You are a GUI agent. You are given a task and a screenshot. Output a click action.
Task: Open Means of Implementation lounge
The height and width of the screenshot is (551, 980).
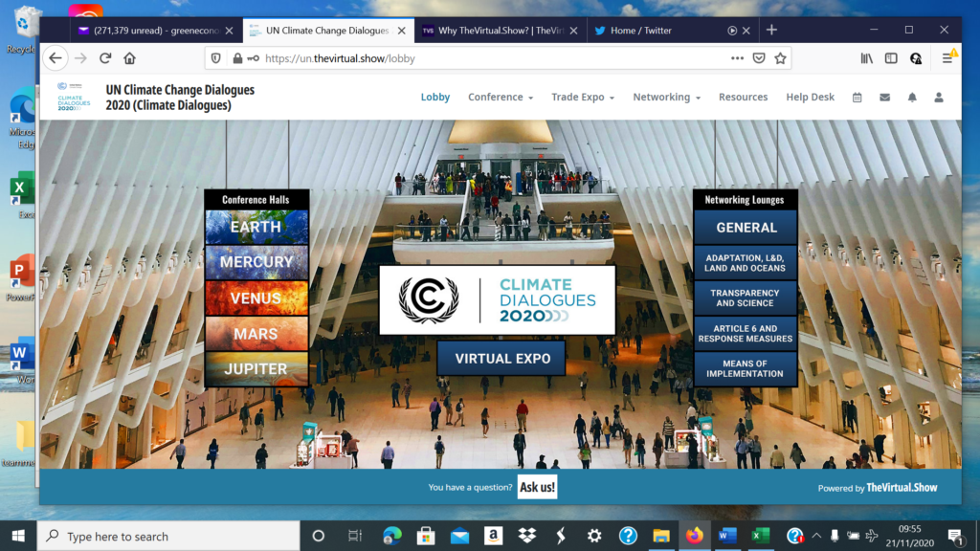coord(746,368)
